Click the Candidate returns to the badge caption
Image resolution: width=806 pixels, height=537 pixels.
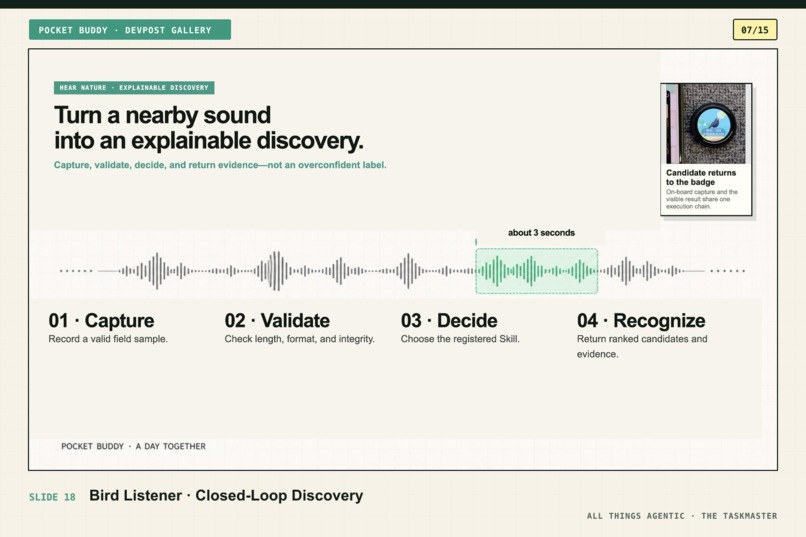pos(701,177)
